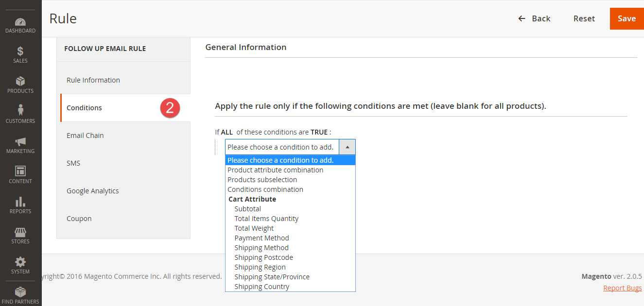
Task: Pick Product attribute combination option
Action: pyautogui.click(x=275, y=170)
